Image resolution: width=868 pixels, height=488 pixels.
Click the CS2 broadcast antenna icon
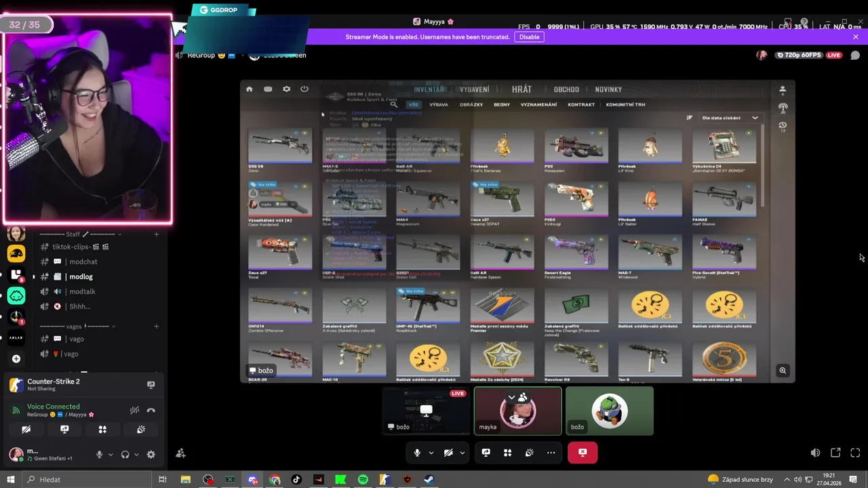[783, 107]
